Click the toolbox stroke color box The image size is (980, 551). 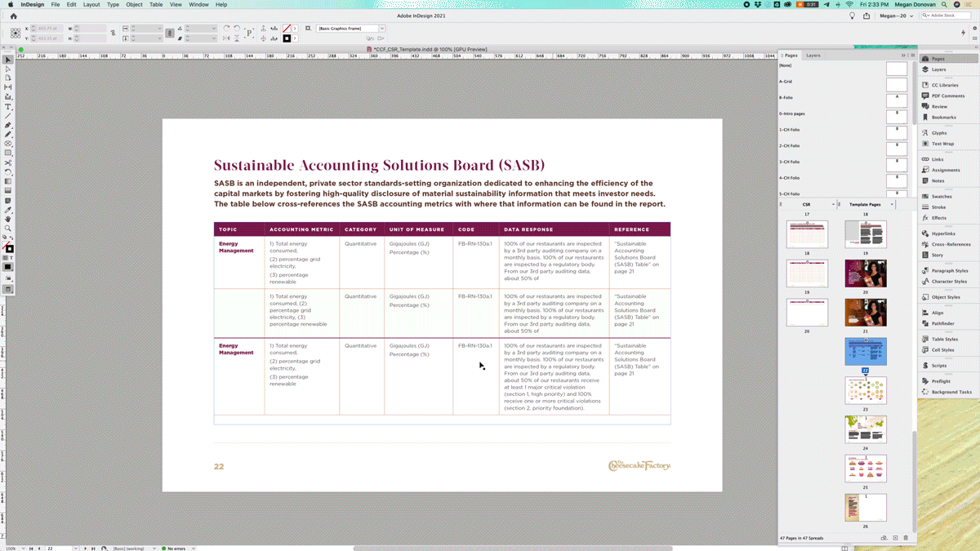[10, 249]
